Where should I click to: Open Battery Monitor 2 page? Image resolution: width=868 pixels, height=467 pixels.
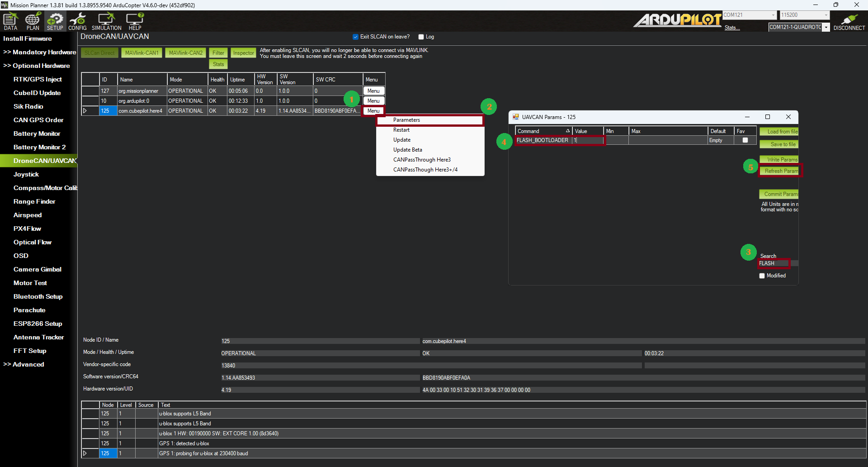click(x=40, y=147)
